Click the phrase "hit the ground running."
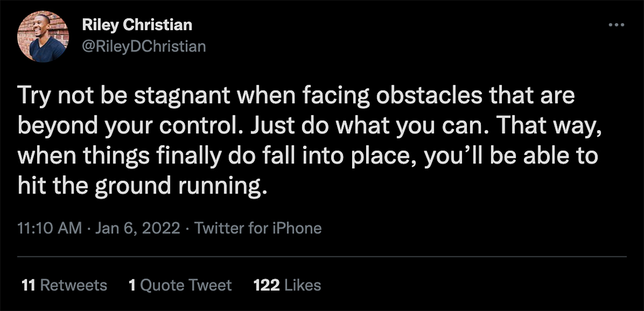The height and width of the screenshot is (311, 644). coord(142,186)
